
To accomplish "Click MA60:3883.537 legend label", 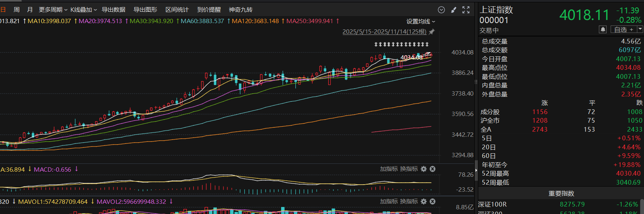I will 202,21.
